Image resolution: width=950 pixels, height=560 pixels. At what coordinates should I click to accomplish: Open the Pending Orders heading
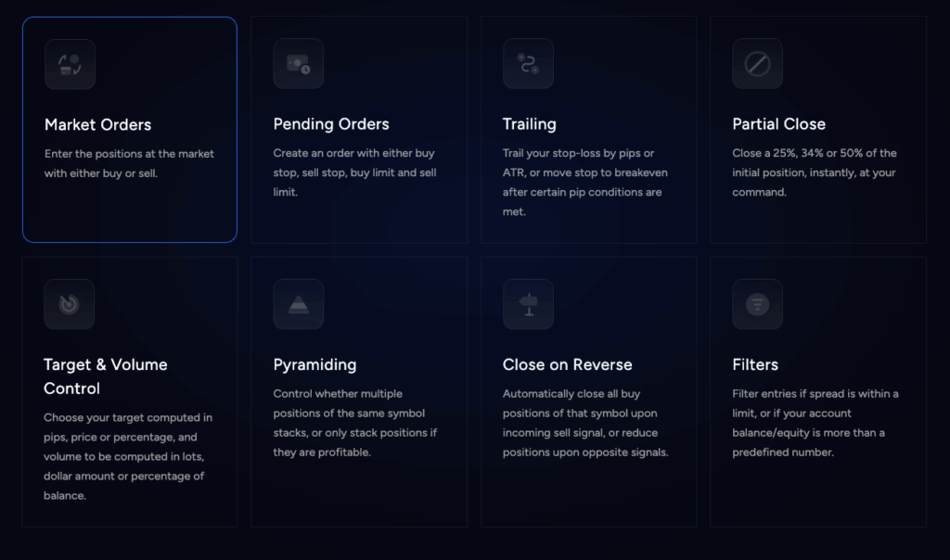coord(331,124)
